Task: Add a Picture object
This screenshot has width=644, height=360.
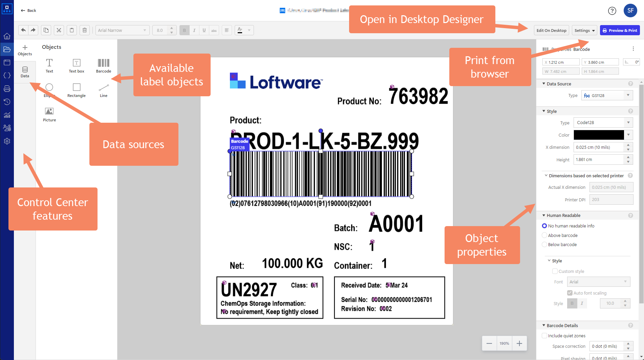Action: point(49,114)
